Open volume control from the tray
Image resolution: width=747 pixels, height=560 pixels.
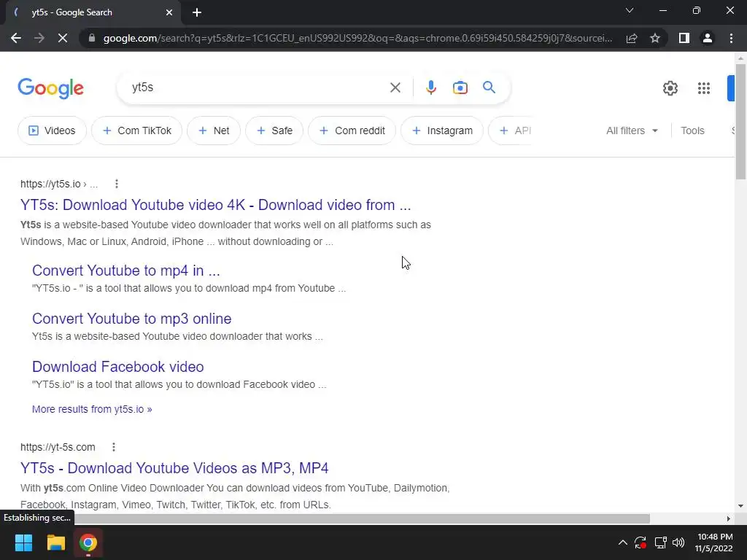678,542
